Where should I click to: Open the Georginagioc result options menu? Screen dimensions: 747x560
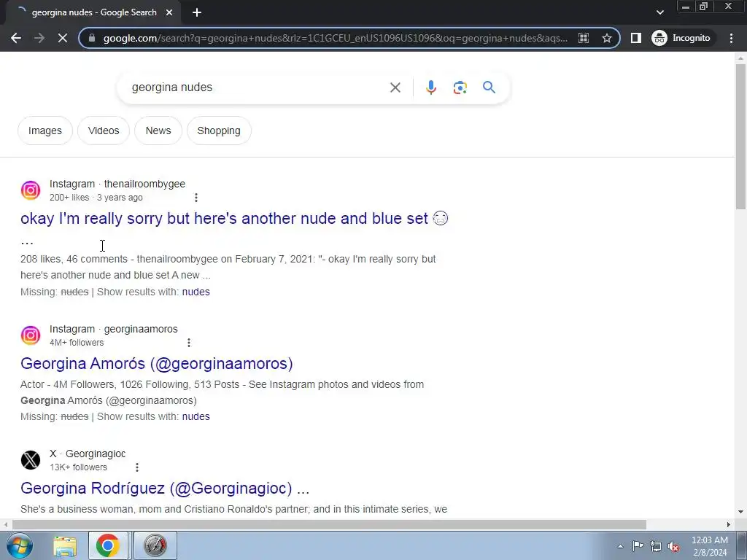pyautogui.click(x=136, y=467)
